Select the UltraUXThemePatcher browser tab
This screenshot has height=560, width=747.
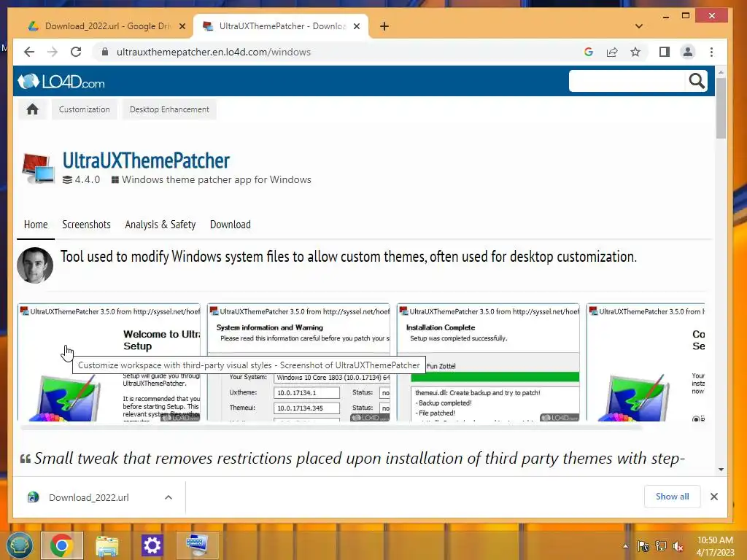pos(281,26)
